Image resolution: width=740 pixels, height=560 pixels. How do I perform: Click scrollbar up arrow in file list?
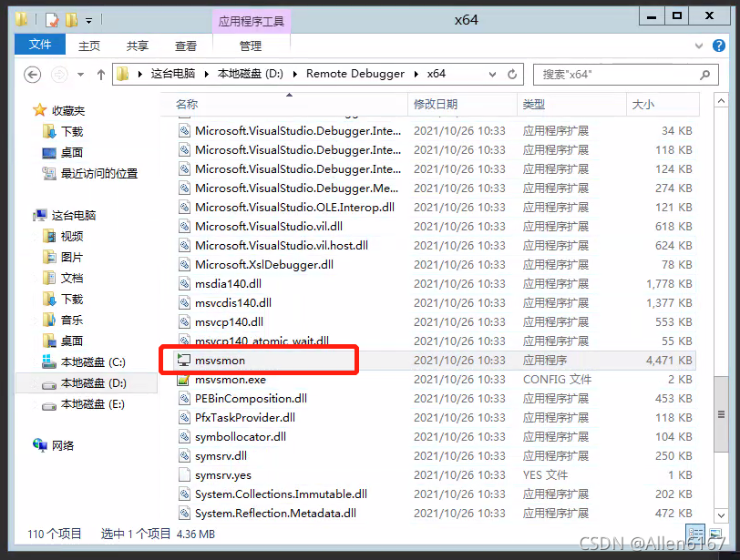coord(721,101)
